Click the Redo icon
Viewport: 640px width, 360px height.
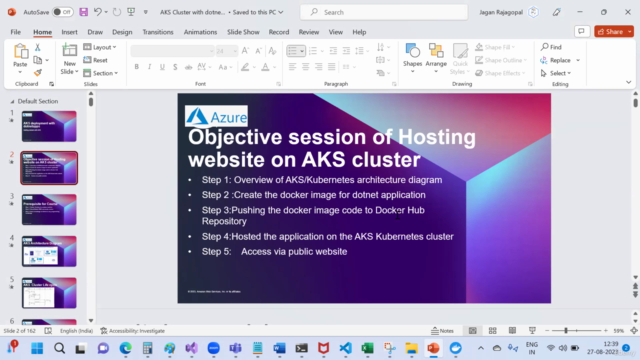tap(117, 12)
